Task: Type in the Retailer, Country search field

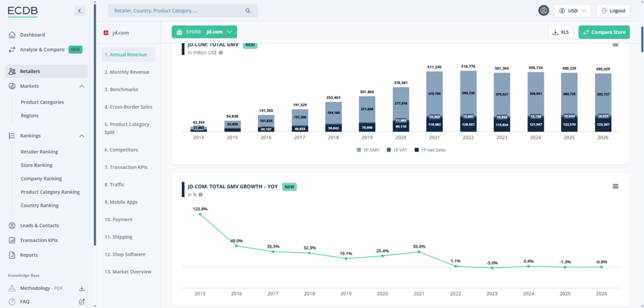Action: pyautogui.click(x=176, y=11)
